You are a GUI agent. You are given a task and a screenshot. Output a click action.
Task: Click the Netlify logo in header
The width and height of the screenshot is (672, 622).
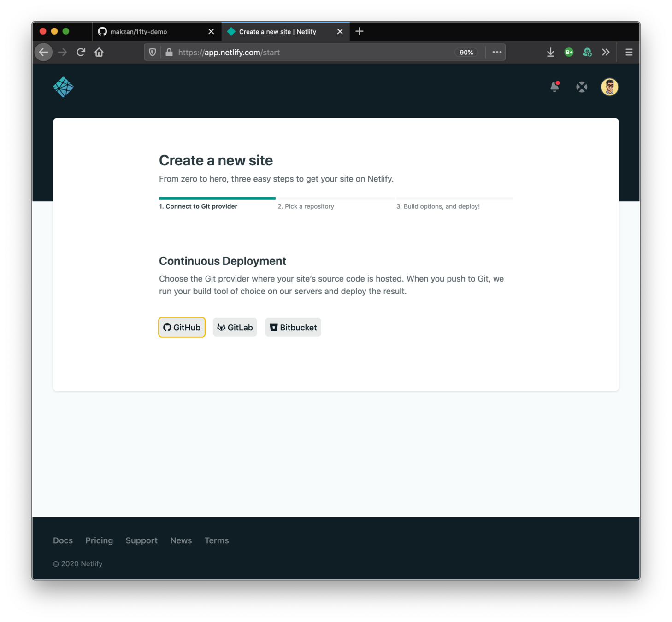(63, 87)
